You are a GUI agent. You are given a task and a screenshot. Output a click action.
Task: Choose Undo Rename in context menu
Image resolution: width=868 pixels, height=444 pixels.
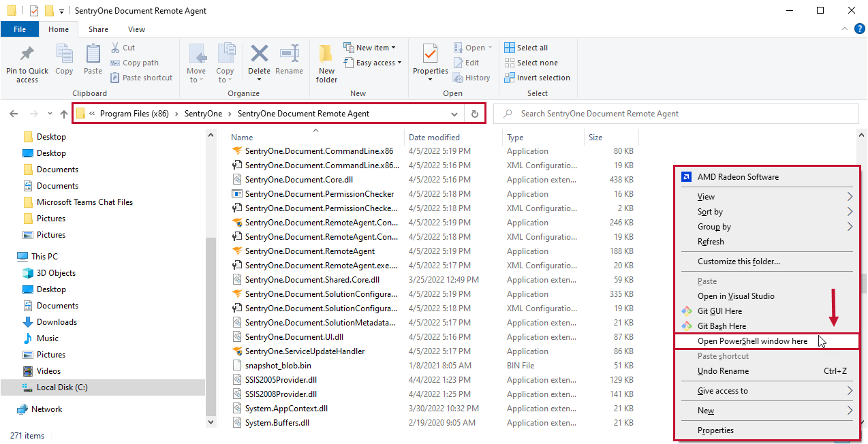(x=766, y=371)
